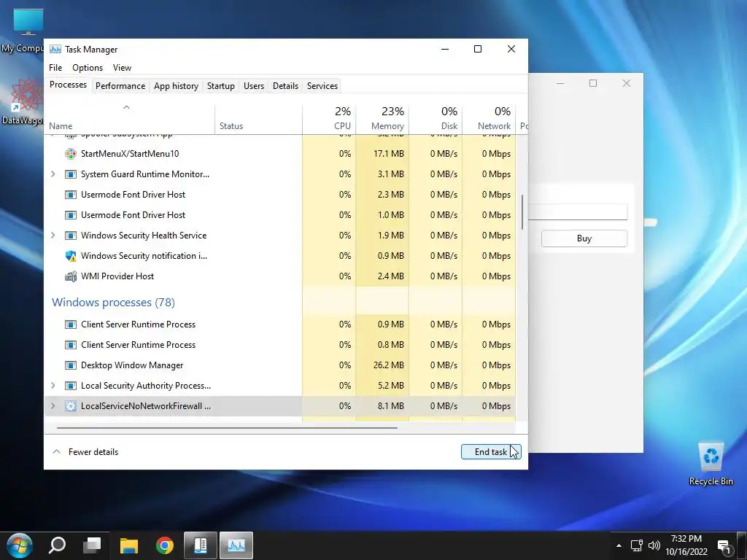The width and height of the screenshot is (747, 560).
Task: Click the End task button
Action: tap(491, 452)
